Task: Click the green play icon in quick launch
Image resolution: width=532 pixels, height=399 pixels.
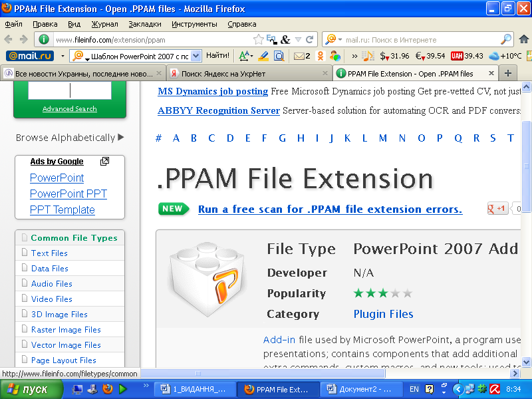Action: tap(123, 389)
